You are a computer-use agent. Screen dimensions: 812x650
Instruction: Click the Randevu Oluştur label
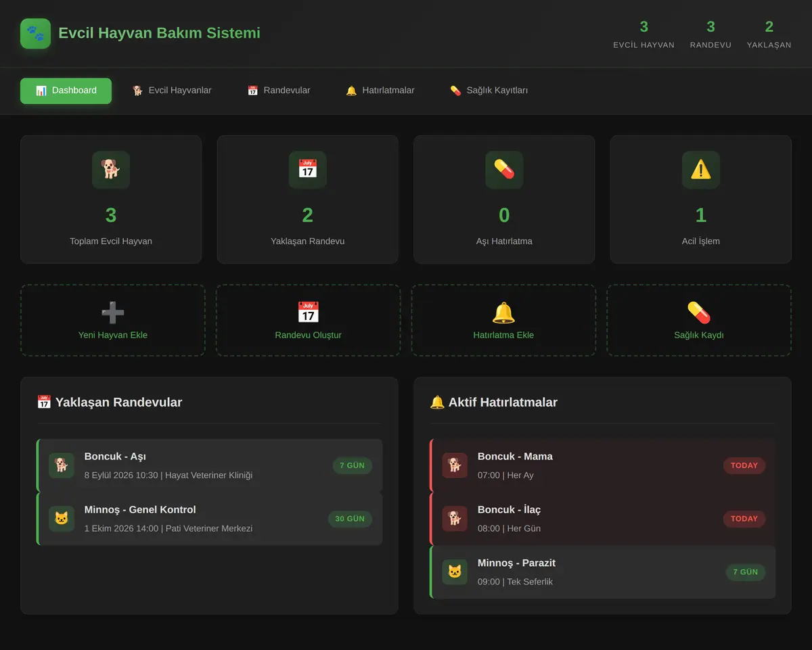(308, 335)
